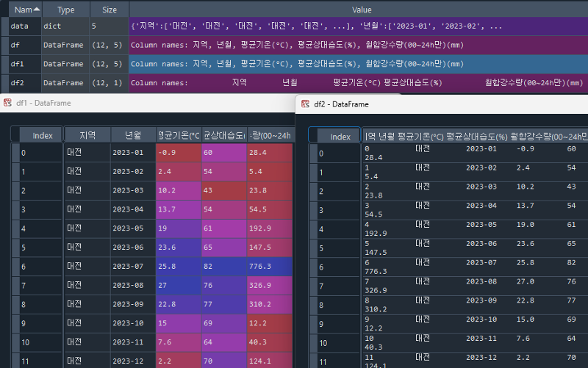Select cell 192.9 in df1 table
This screenshot has height=368, width=588.
point(270,228)
